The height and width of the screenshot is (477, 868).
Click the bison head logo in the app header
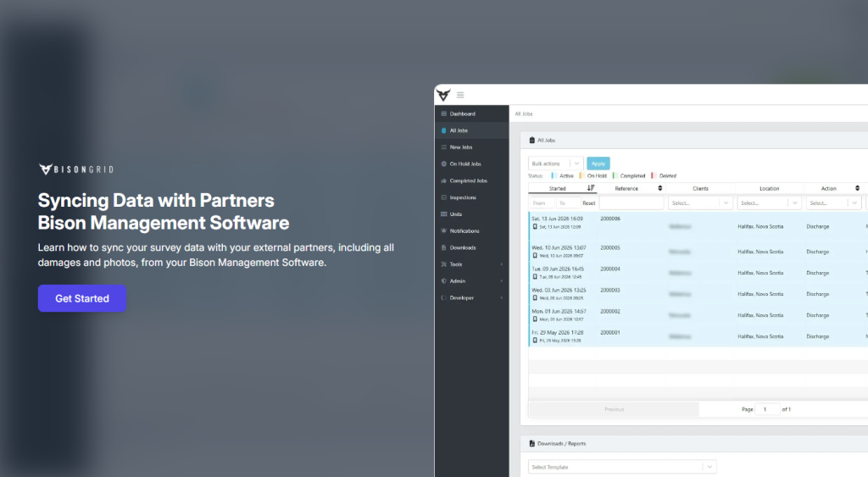click(x=443, y=95)
